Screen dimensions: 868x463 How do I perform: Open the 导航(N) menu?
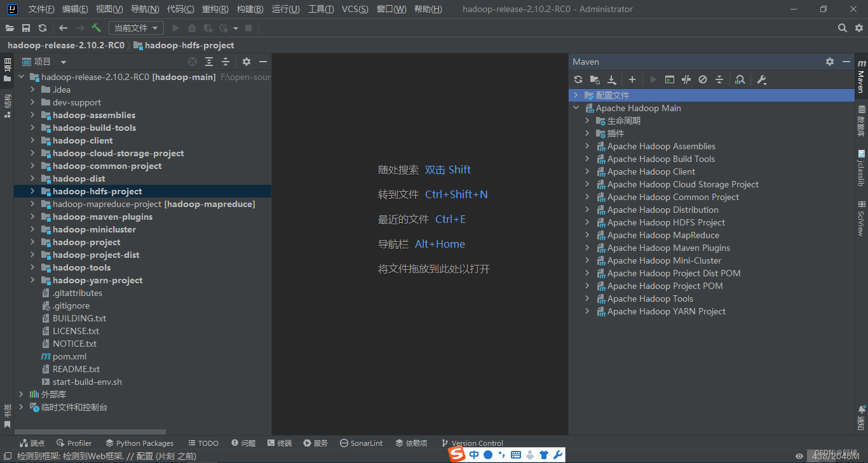pos(145,9)
